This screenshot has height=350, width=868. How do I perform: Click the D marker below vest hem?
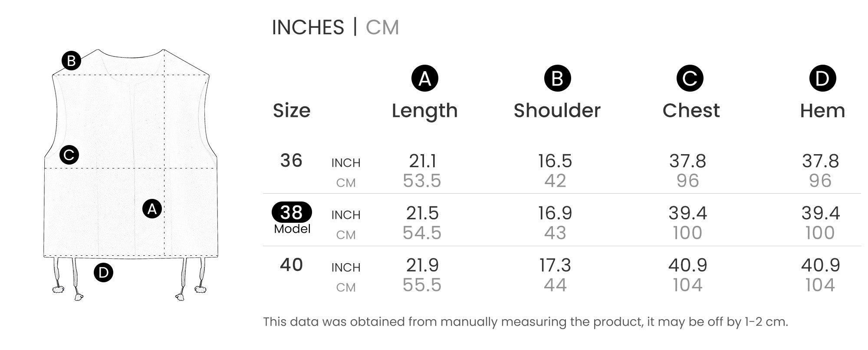103,273
